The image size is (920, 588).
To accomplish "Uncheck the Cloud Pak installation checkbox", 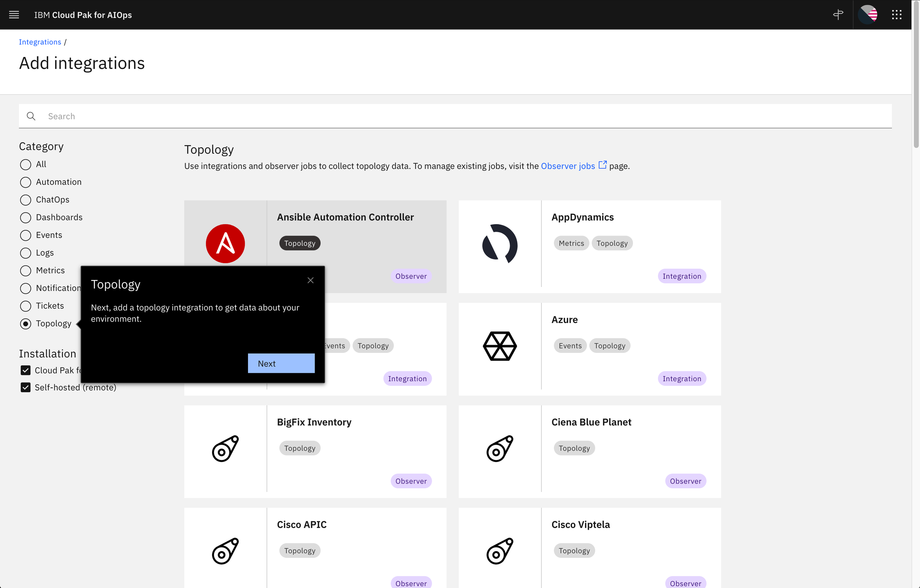I will point(26,370).
